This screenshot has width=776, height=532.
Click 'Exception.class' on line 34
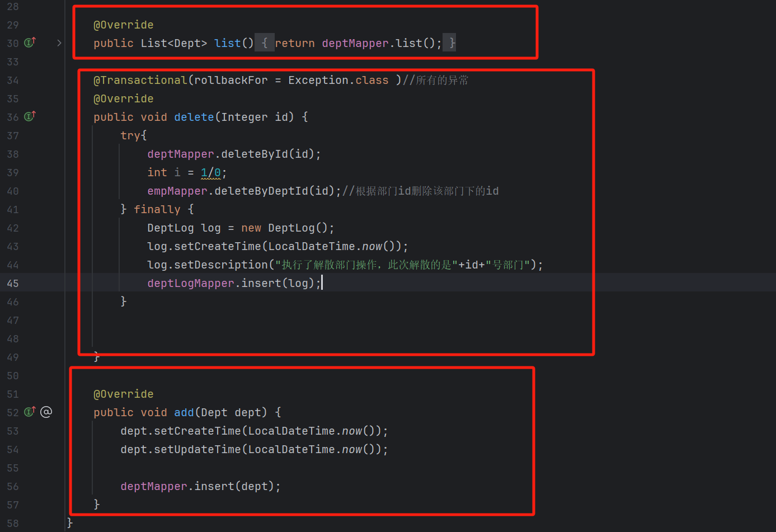click(x=338, y=80)
